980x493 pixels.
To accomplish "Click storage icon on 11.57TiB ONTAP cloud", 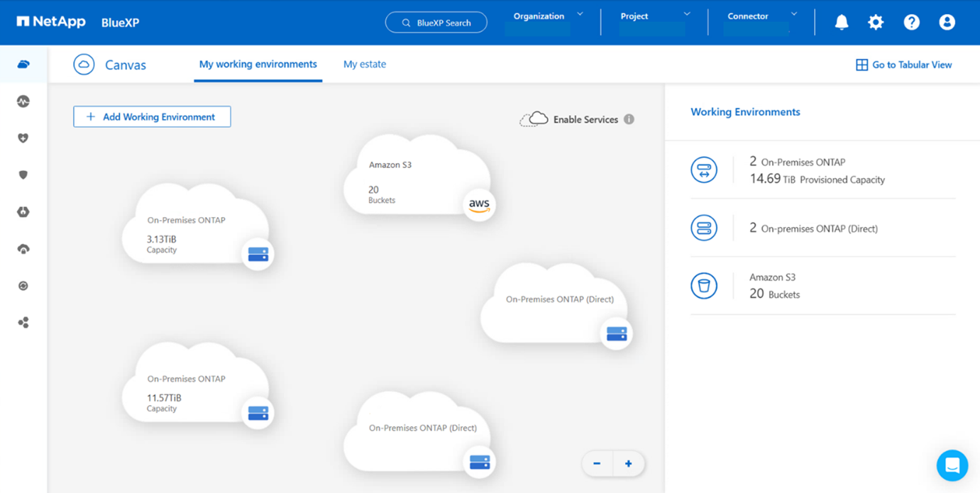I will point(258,413).
